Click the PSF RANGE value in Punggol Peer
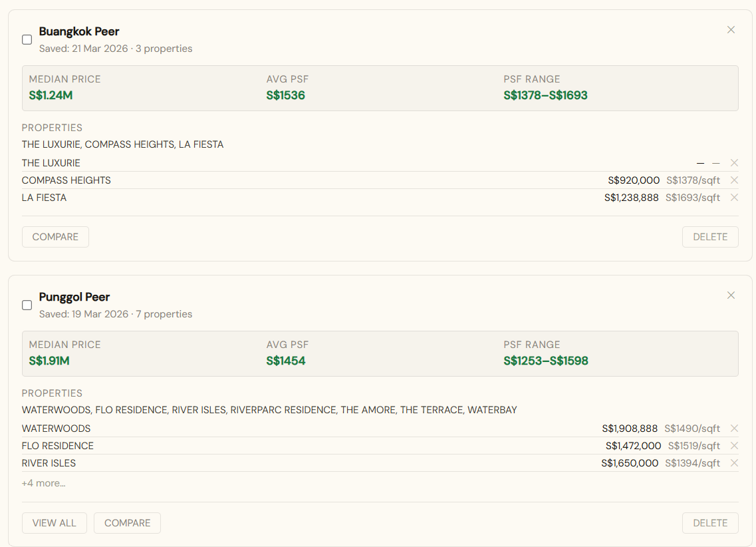756x547 pixels. click(x=545, y=361)
